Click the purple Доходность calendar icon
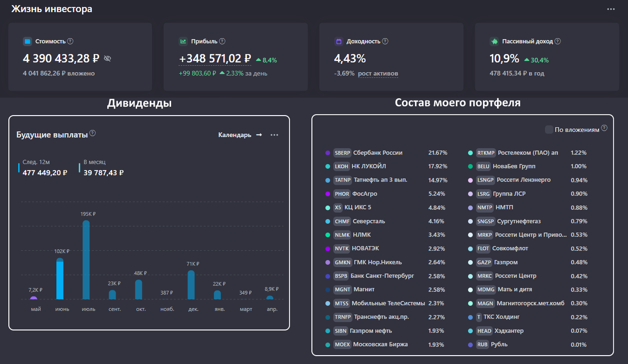This screenshot has height=364, width=628. (339, 41)
